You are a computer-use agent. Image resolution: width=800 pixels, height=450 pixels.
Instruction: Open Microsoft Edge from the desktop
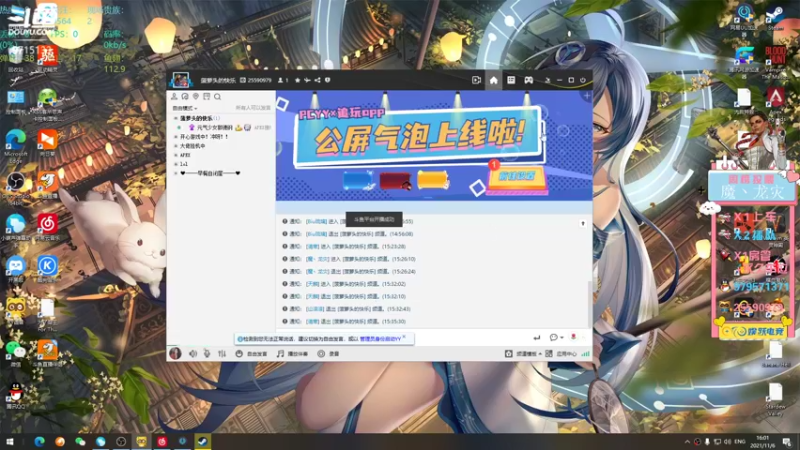point(15,146)
